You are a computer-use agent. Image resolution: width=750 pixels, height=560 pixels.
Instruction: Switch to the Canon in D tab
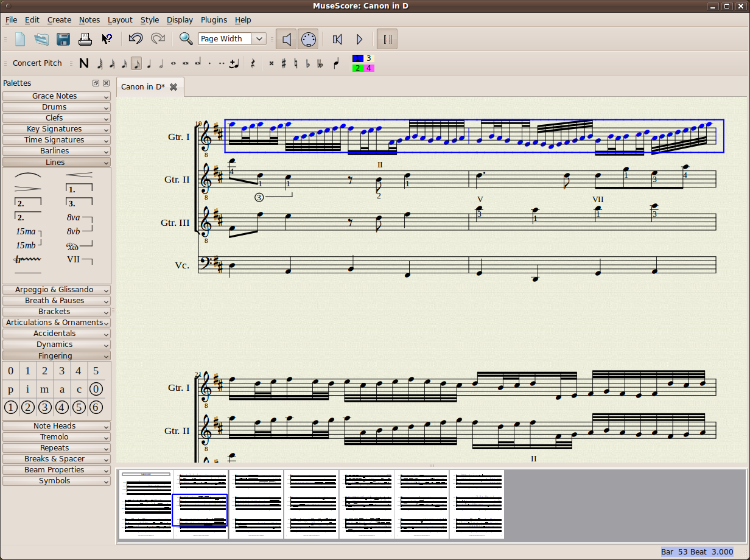145,86
